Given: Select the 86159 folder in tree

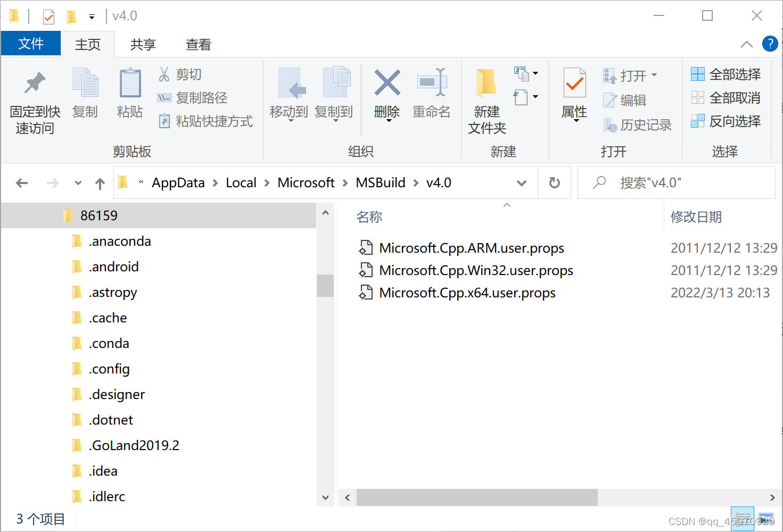Looking at the screenshot, I should [x=159, y=215].
